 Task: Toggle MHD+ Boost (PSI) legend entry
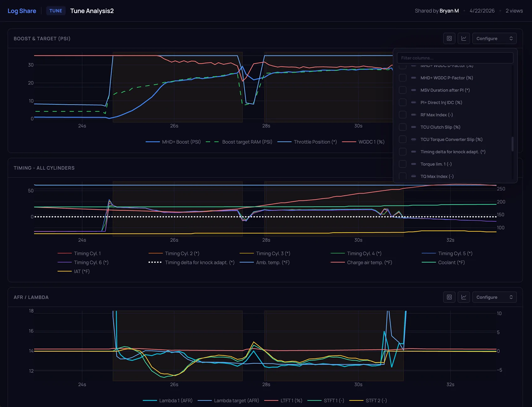(x=173, y=142)
